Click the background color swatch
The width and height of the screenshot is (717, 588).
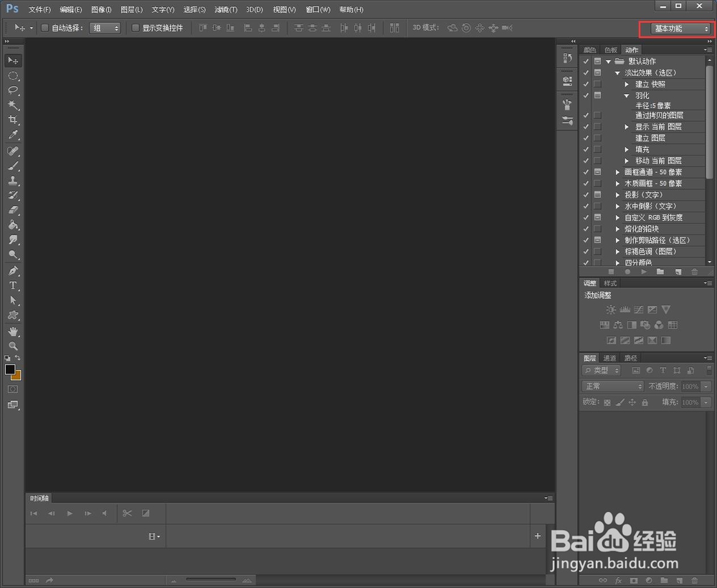(x=17, y=376)
